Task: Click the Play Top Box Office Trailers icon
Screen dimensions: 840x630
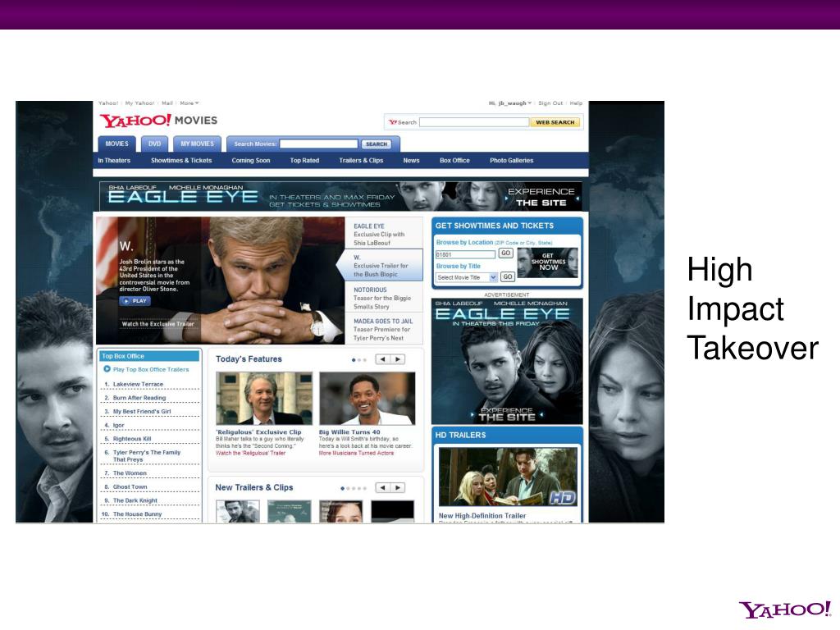Action: (107, 369)
